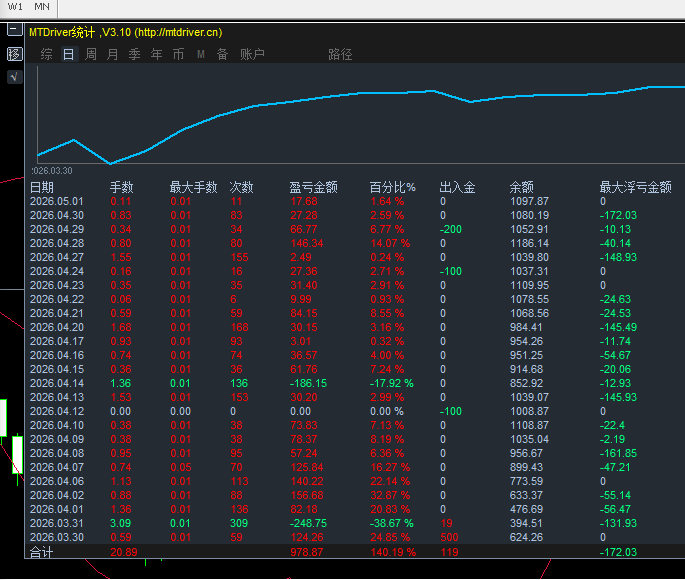Image resolution: width=685 pixels, height=580 pixels.
Task: Click balance 1109.95 on 2026.04.23
Action: [x=529, y=285]
